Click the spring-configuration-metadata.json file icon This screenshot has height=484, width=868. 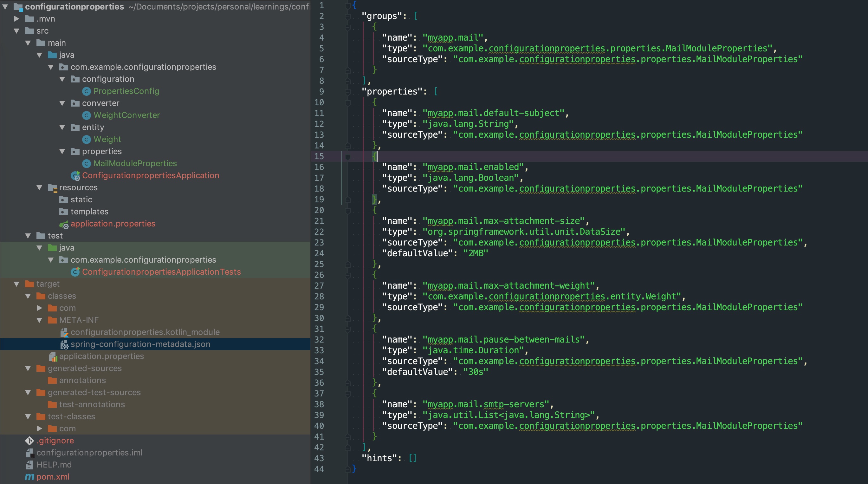click(64, 344)
